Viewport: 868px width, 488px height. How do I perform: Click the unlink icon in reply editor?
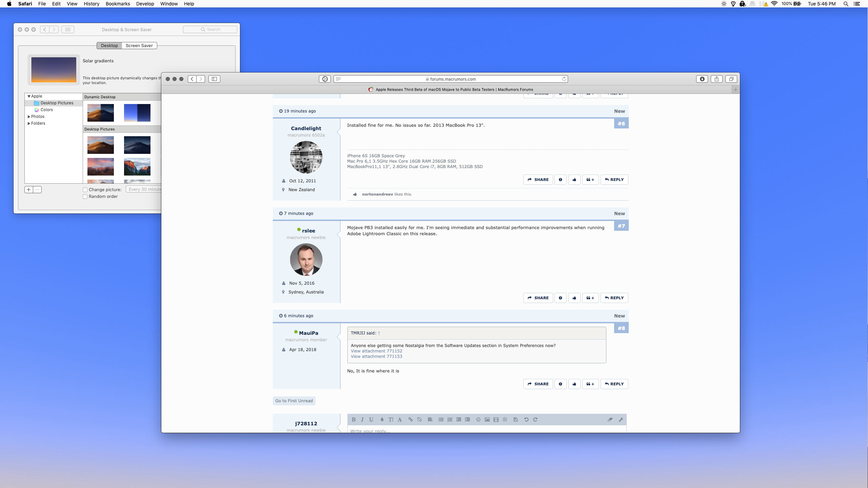tap(419, 420)
